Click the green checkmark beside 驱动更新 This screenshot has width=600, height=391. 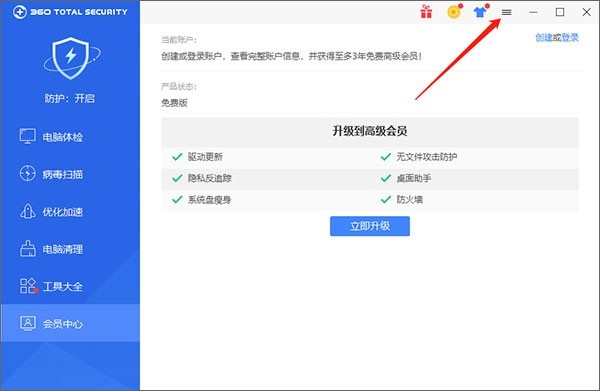point(177,157)
